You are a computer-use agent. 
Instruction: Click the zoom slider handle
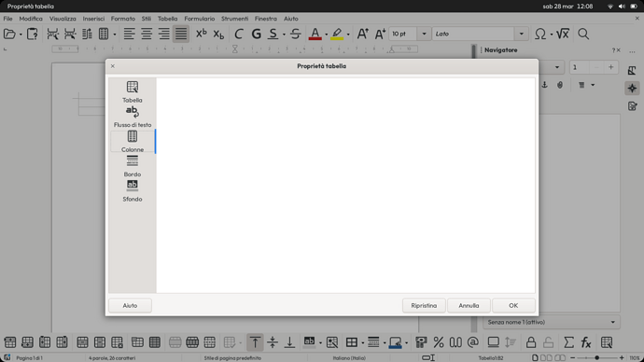click(596, 358)
